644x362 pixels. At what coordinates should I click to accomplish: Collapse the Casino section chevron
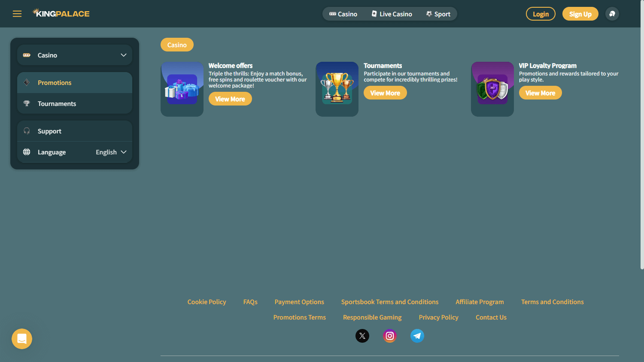click(123, 55)
